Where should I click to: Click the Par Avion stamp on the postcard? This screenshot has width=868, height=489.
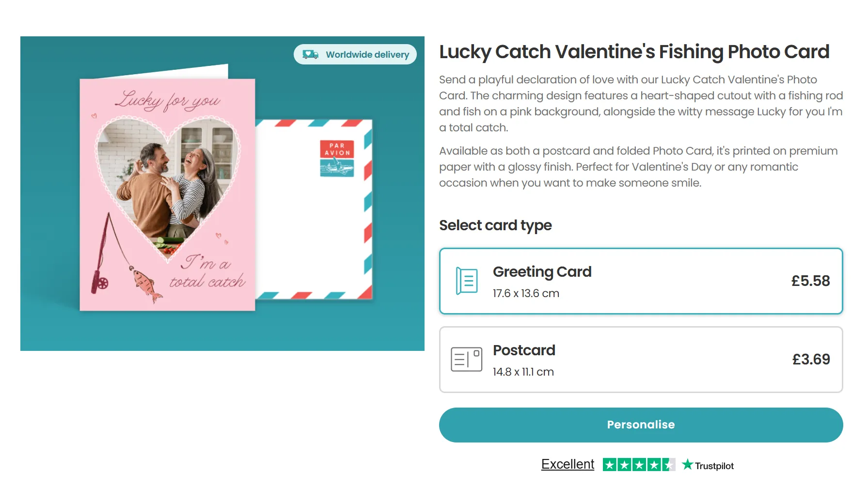tap(337, 158)
